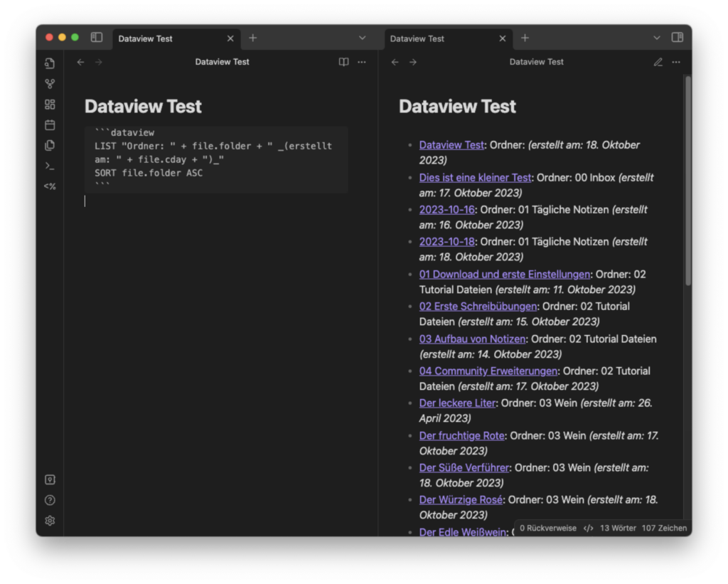
Task: Add a new tab in the left group
Action: (x=252, y=38)
